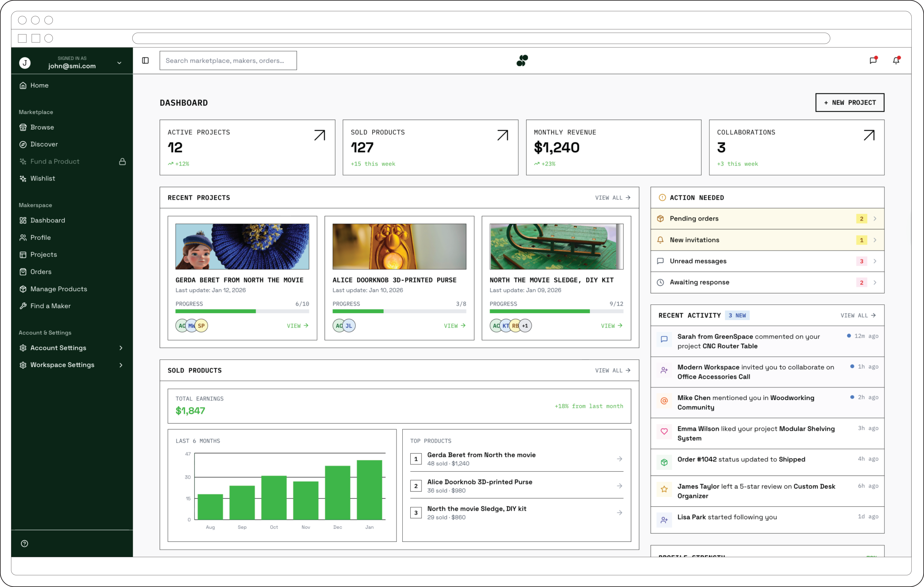924x587 pixels.
Task: Click the New Project button
Action: click(x=850, y=103)
